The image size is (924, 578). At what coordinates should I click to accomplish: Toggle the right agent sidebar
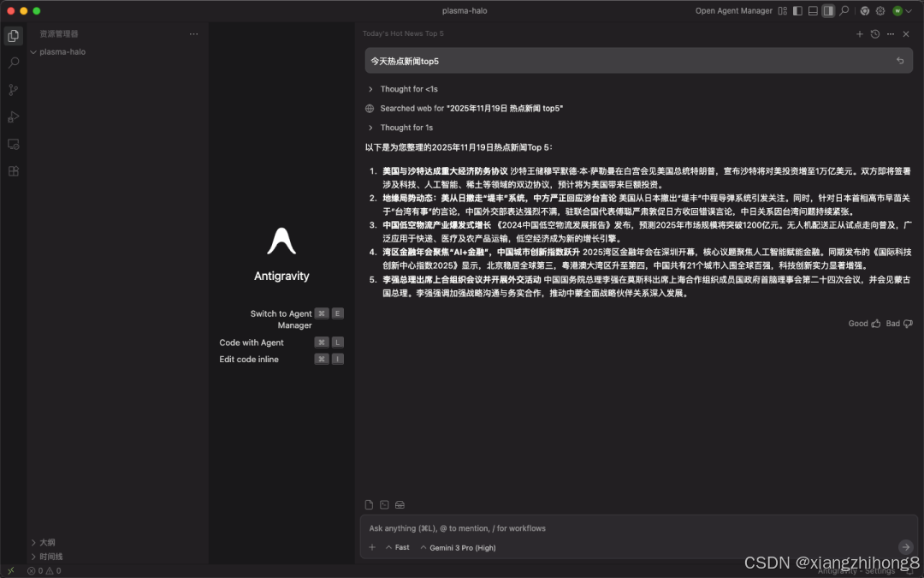click(828, 10)
